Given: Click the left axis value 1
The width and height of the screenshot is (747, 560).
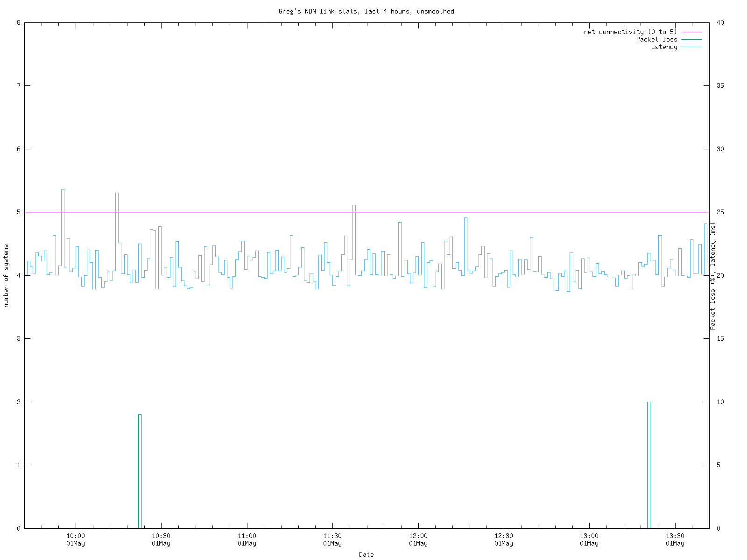Looking at the screenshot, I should 19,465.
